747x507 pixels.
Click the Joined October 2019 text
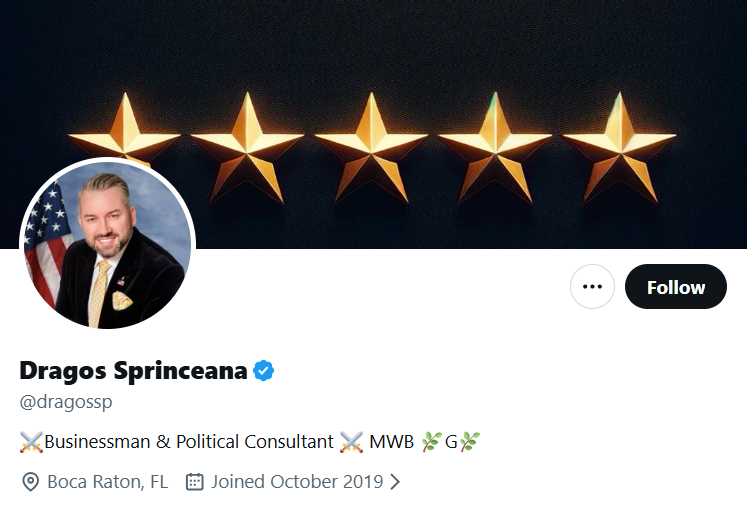point(297,482)
